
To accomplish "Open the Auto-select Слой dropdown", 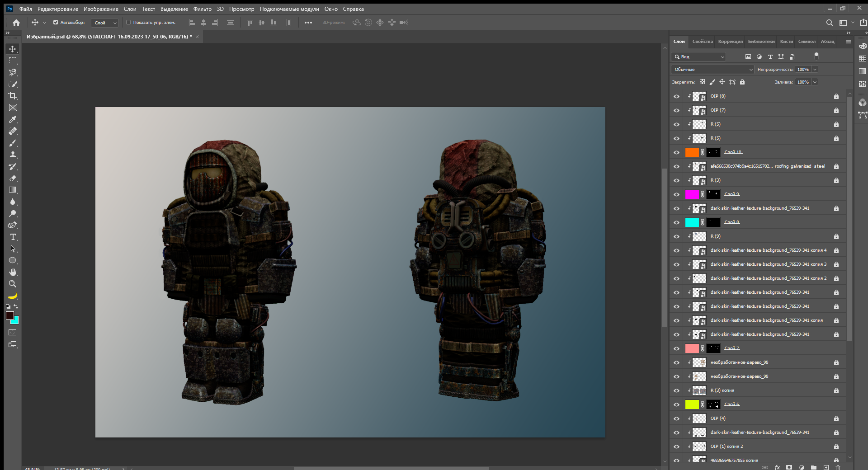I will tap(104, 23).
